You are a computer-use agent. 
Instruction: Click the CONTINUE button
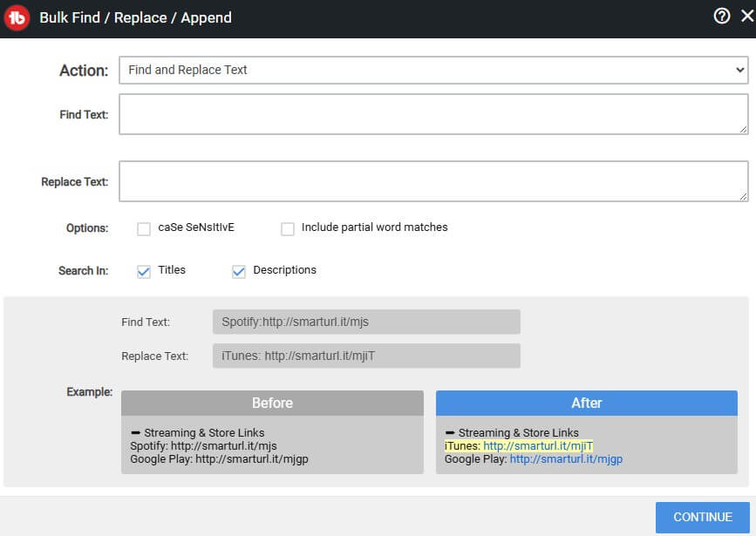[x=703, y=517]
